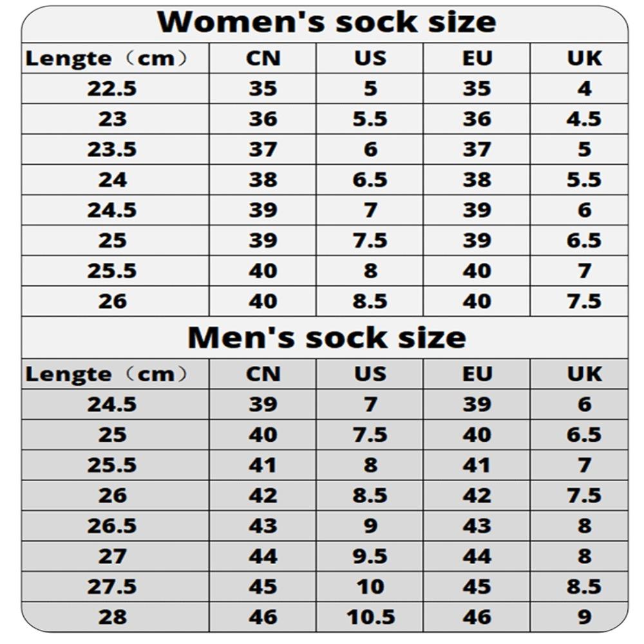Select men's UK 8.5 cell

[579, 587]
